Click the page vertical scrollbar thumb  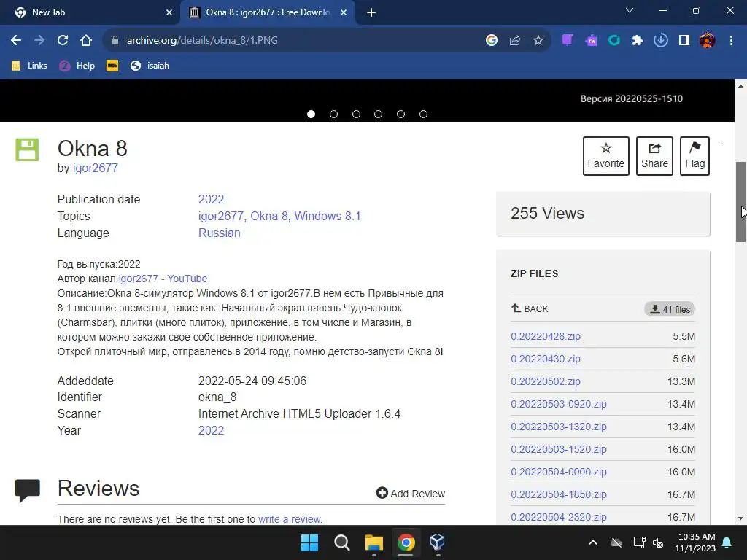741,202
